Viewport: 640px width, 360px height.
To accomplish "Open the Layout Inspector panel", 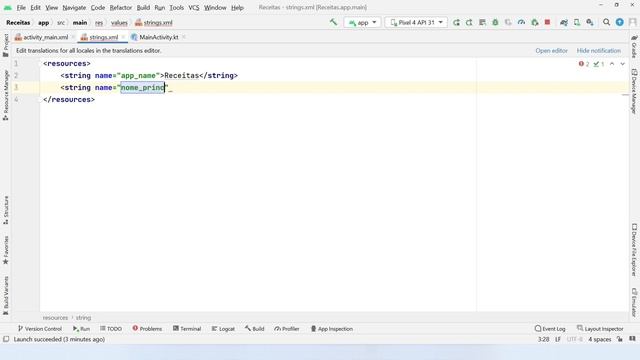I will pos(600,329).
